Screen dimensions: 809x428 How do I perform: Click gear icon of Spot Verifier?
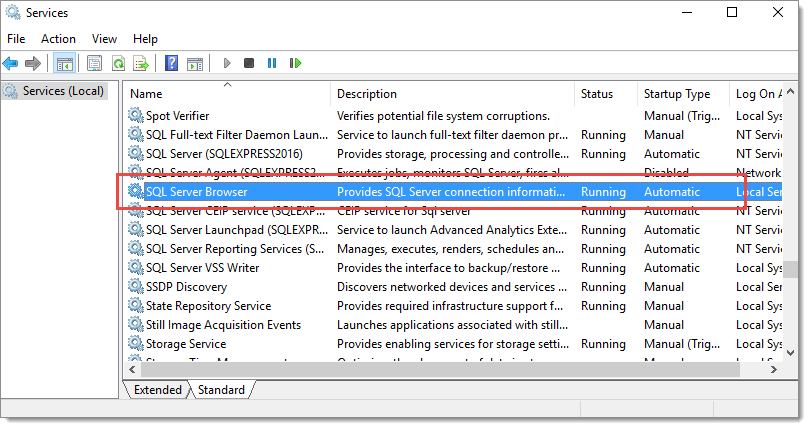[x=136, y=115]
